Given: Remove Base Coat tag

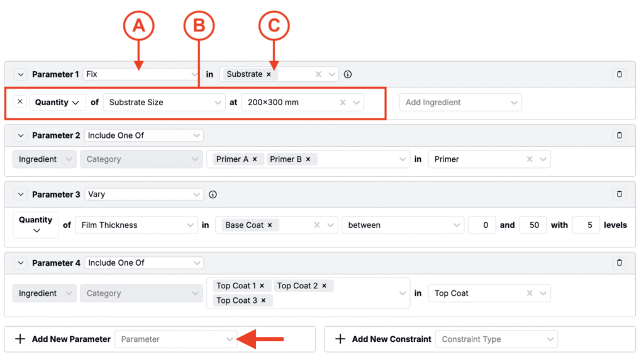Looking at the screenshot, I should coord(270,225).
